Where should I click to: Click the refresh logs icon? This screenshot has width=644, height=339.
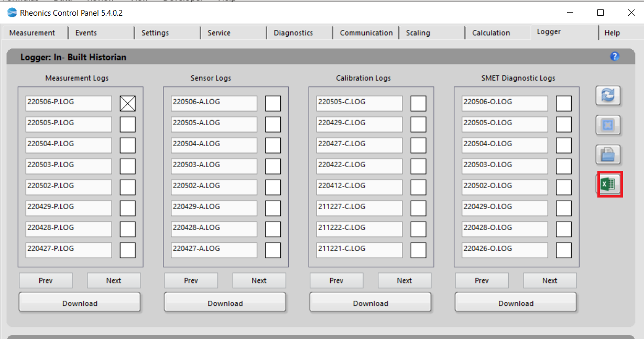[608, 96]
